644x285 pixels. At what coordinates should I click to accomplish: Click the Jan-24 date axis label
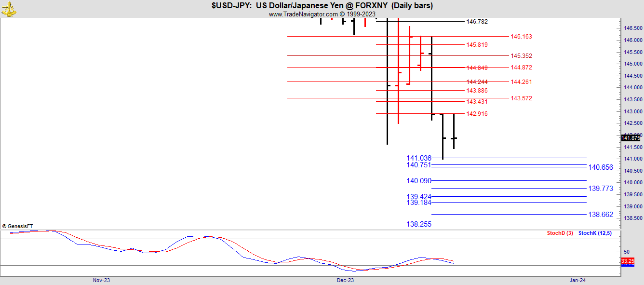pos(577,280)
